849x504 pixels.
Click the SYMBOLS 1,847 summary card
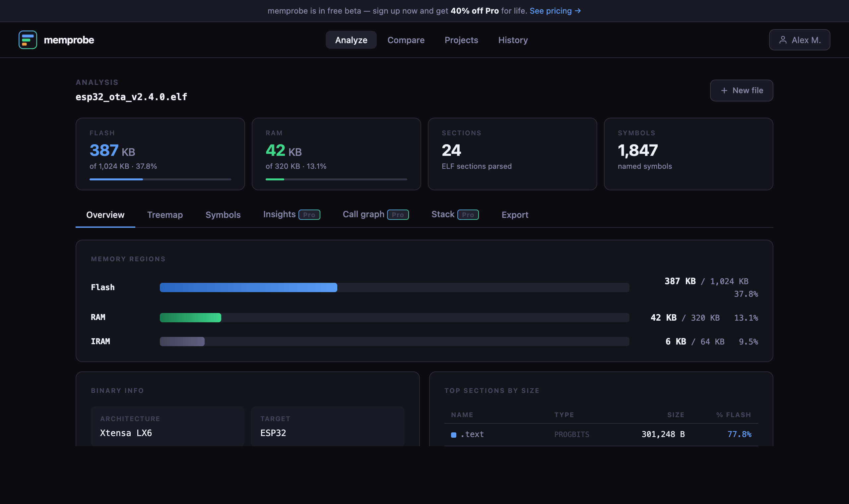[688, 154]
